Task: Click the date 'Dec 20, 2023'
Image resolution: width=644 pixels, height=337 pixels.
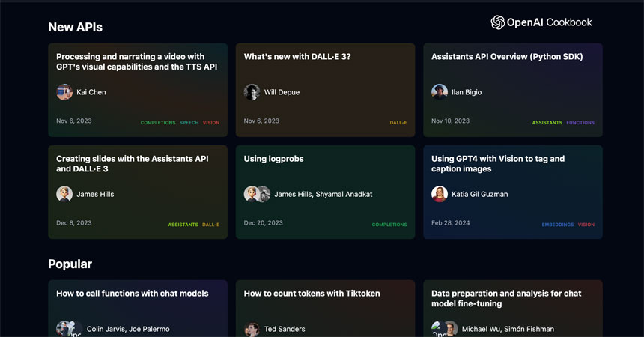Action: (x=264, y=222)
